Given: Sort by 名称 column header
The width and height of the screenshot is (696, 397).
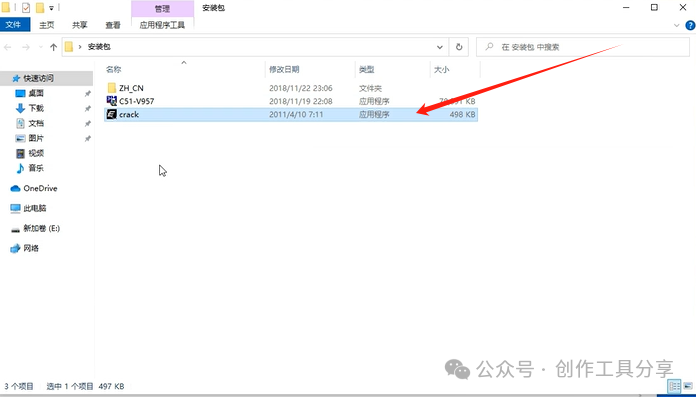Looking at the screenshot, I should click(x=114, y=69).
